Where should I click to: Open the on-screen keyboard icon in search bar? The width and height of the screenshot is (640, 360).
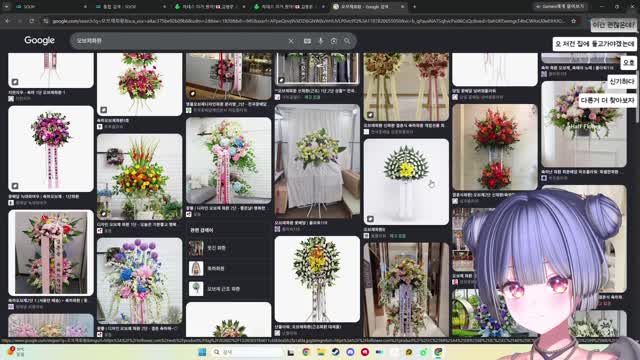point(307,41)
